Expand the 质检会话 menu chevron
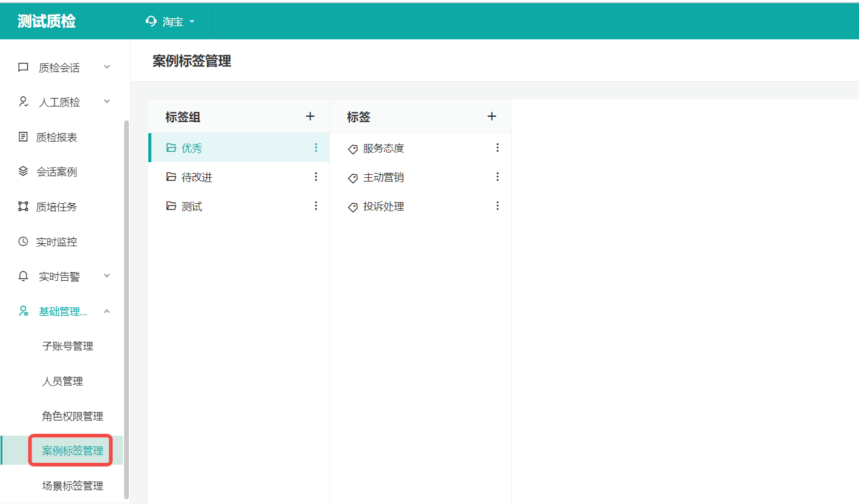This screenshot has height=504, width=859. click(x=107, y=67)
